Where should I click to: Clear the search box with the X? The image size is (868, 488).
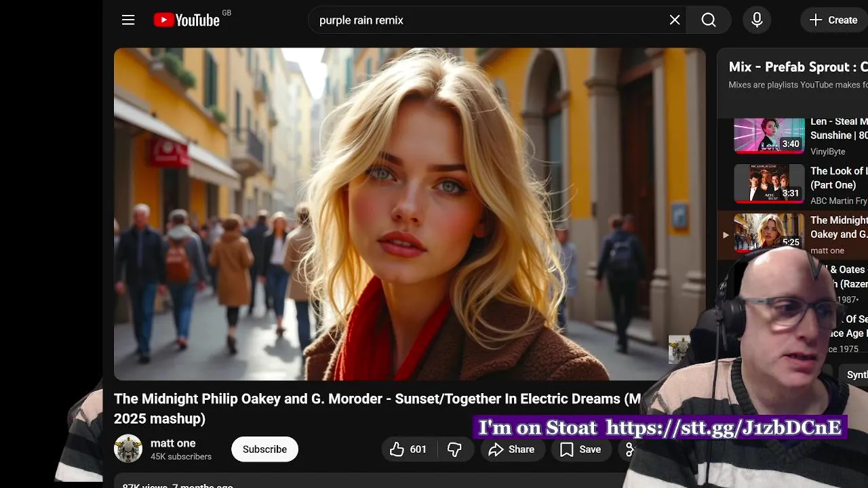(x=675, y=20)
